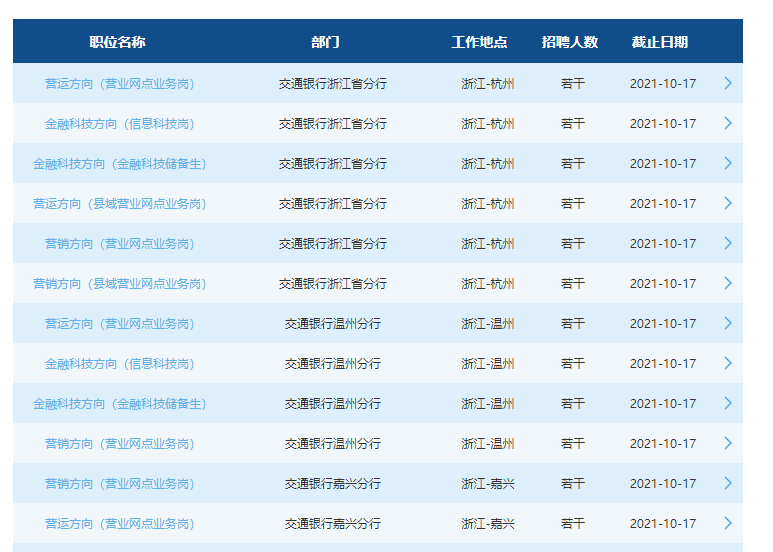
Task: Expand arrow for 温州分行 金融科技方向（信息科技岗）
Action: coord(727,363)
